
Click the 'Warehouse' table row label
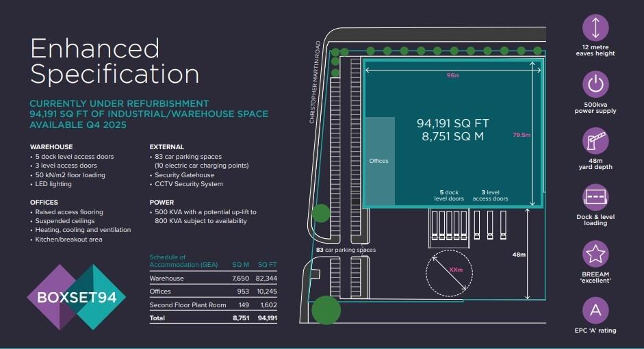coord(167,279)
